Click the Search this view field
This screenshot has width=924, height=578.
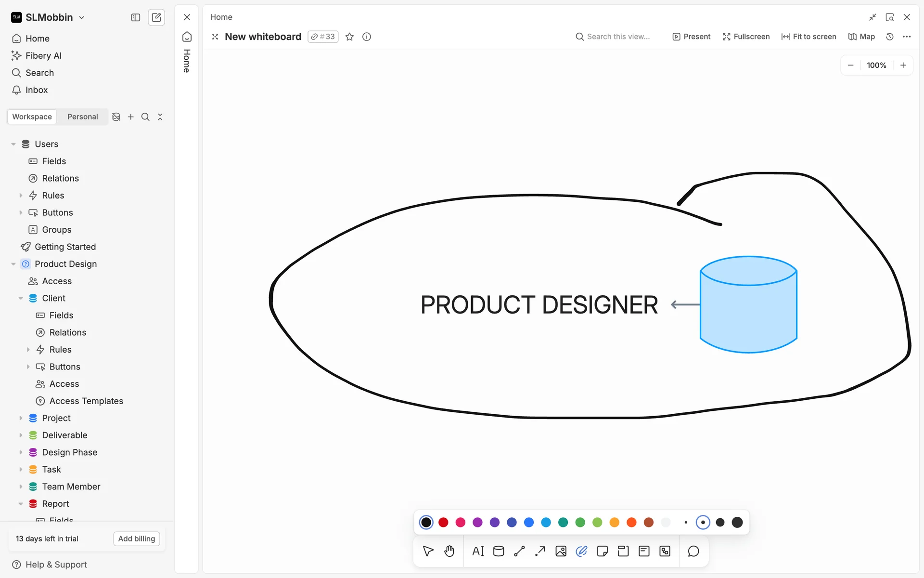(x=618, y=37)
